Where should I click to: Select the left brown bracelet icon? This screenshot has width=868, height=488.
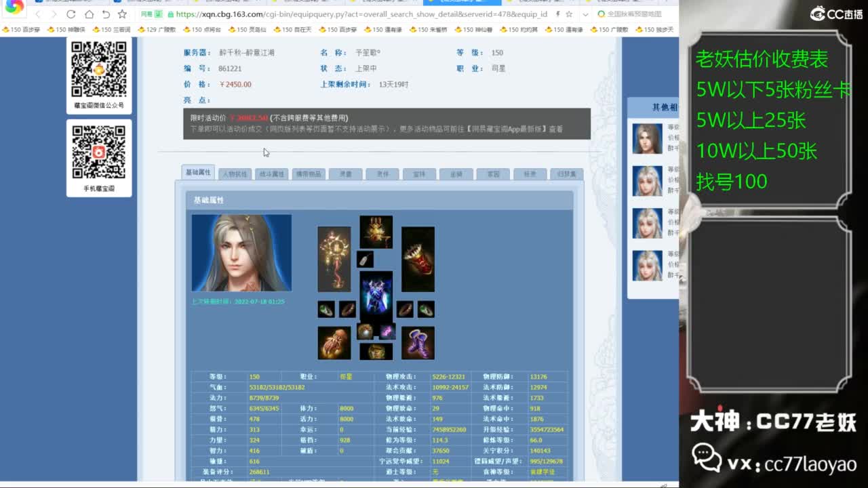coord(347,309)
